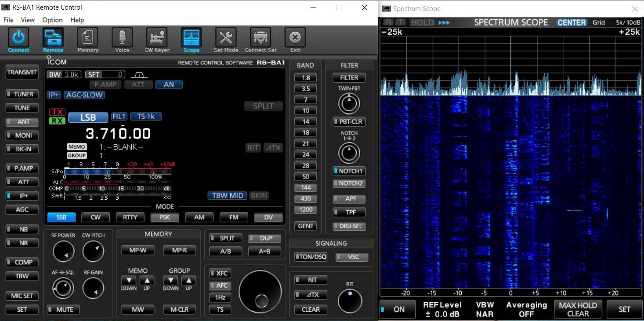Click the main tuning dial
Screen dimensions: 644x321
[x=260, y=292]
